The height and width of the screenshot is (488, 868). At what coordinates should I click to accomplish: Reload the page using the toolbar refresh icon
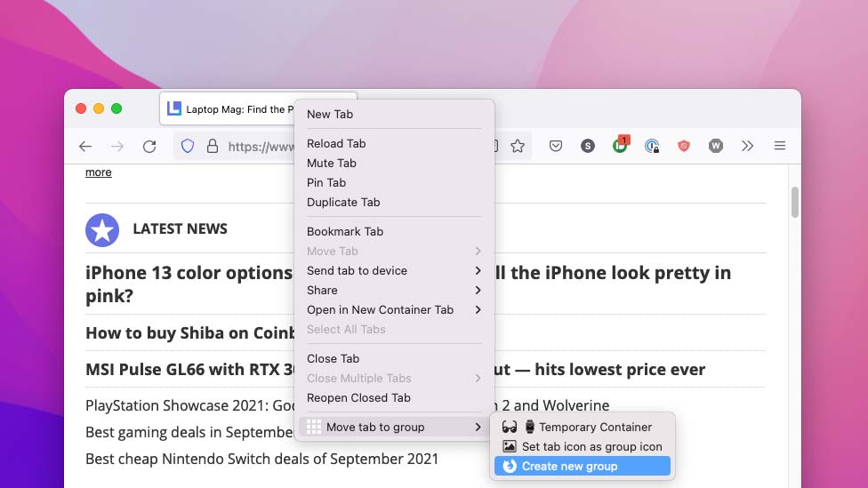click(149, 146)
